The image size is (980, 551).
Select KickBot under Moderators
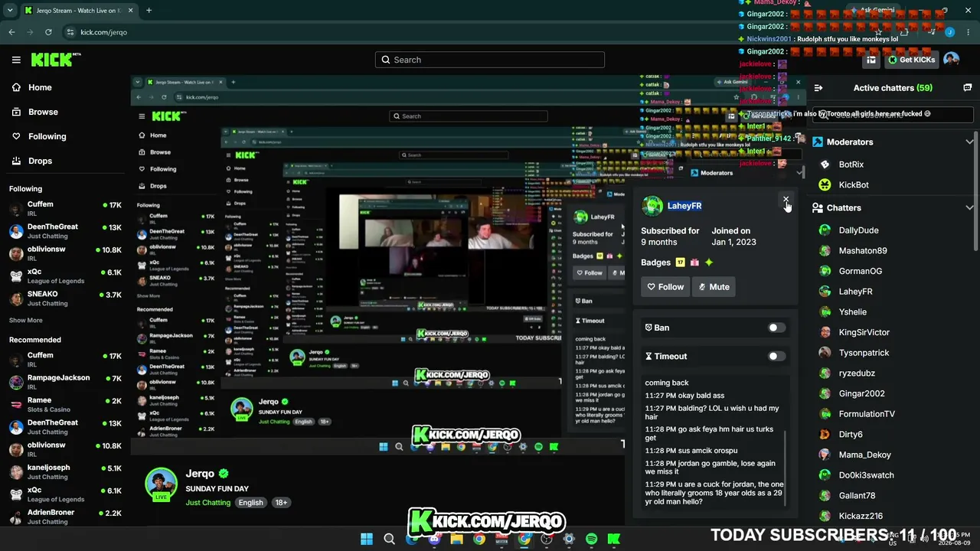click(853, 185)
